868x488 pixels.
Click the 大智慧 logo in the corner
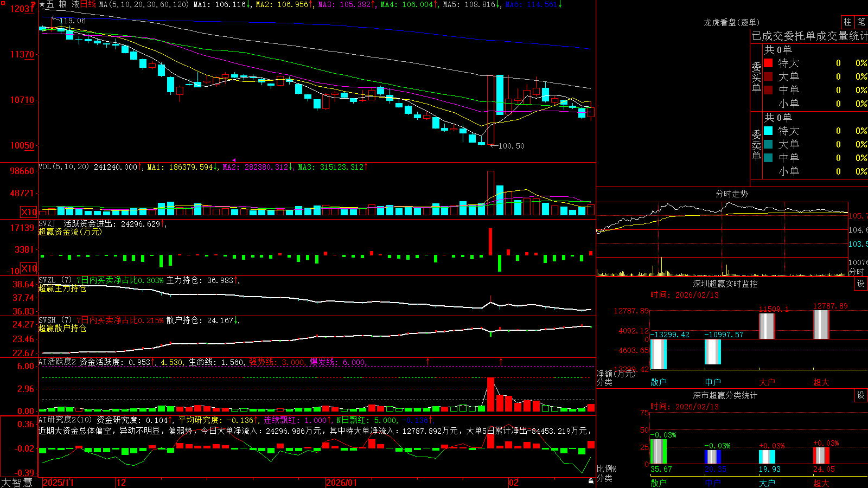pyautogui.click(x=17, y=483)
